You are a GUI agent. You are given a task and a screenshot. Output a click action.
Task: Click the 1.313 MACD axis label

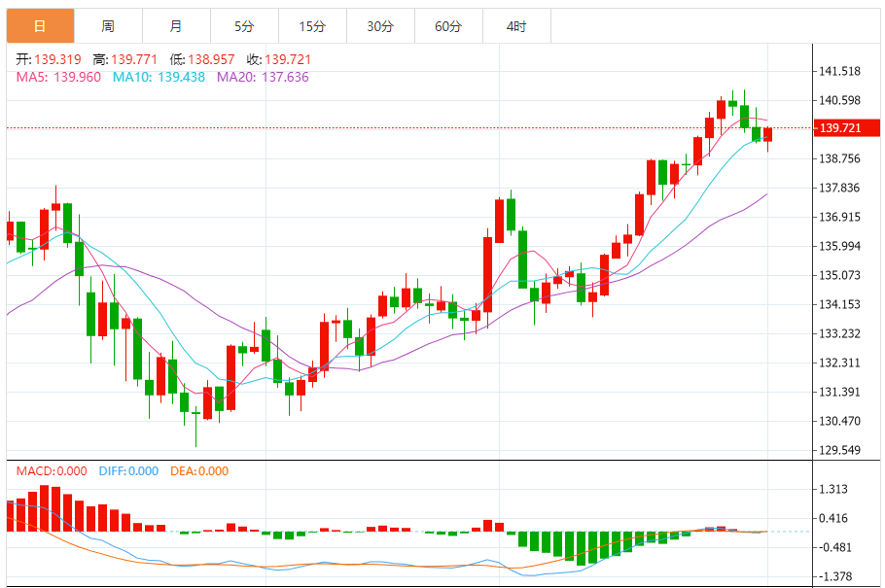pos(833,489)
